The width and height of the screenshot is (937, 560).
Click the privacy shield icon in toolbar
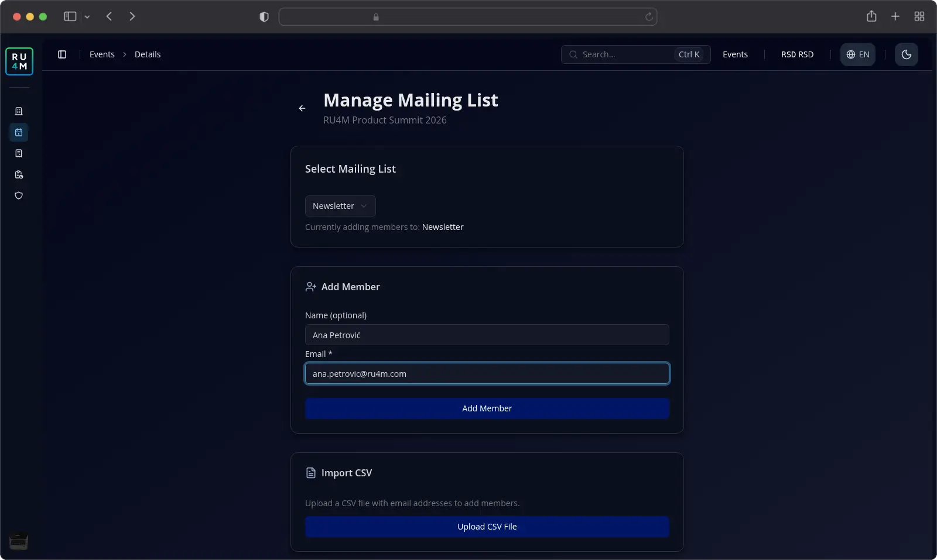[264, 17]
